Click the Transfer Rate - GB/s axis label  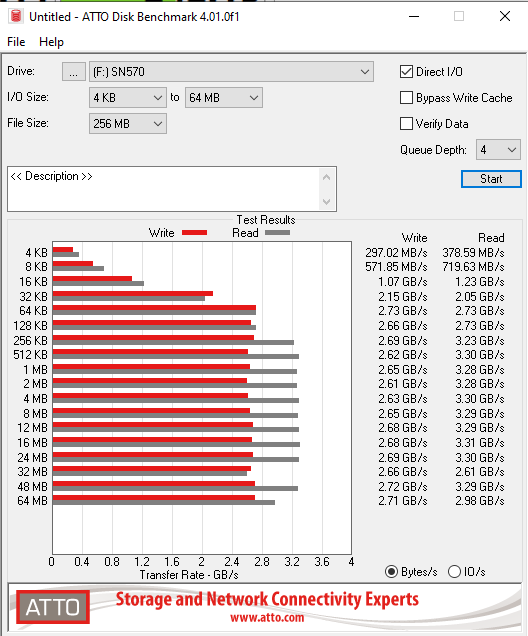coord(189,575)
